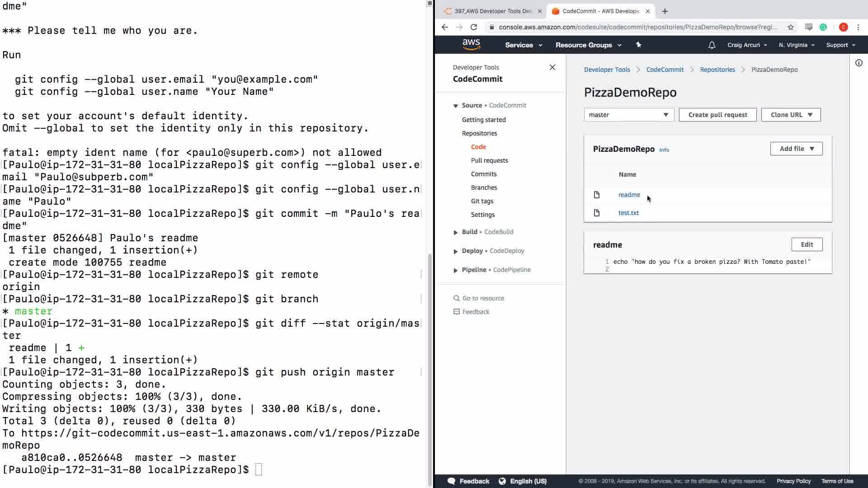Open the master branch dropdown
Image resolution: width=868 pixels, height=488 pixels.
(628, 115)
